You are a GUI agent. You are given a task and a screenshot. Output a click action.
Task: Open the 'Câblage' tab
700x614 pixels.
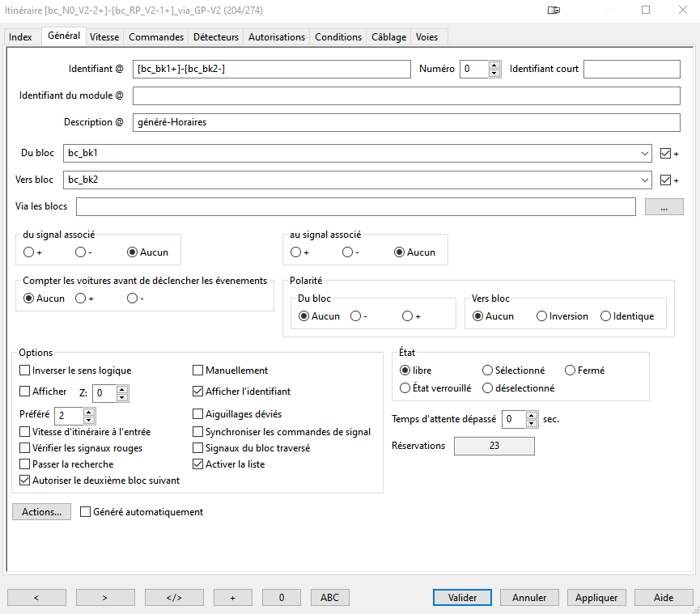click(388, 37)
